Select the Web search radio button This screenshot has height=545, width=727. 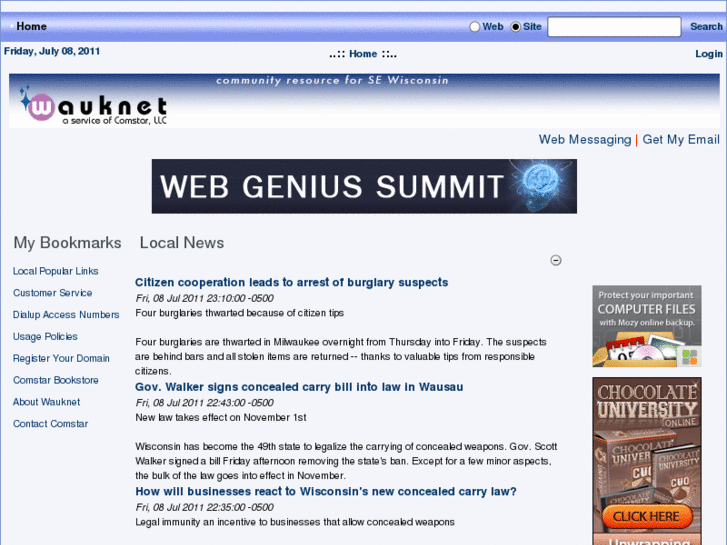pos(474,27)
